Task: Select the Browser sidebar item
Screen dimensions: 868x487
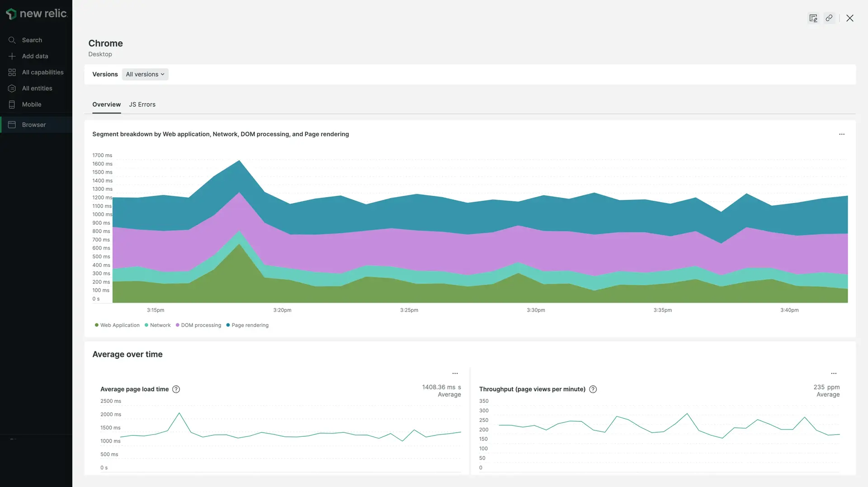Action: pyautogui.click(x=34, y=125)
